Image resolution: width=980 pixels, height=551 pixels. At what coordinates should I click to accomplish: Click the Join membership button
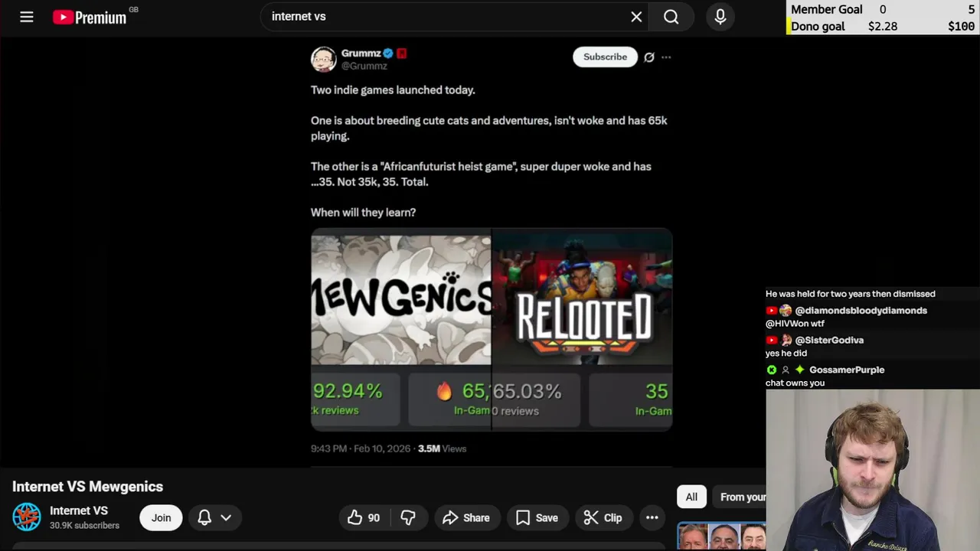161,517
